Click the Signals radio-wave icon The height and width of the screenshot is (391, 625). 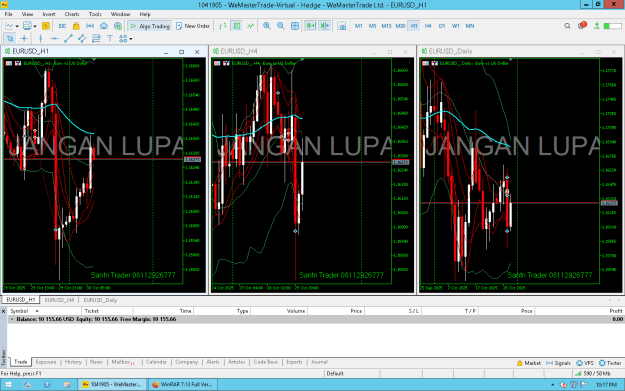click(x=90, y=26)
